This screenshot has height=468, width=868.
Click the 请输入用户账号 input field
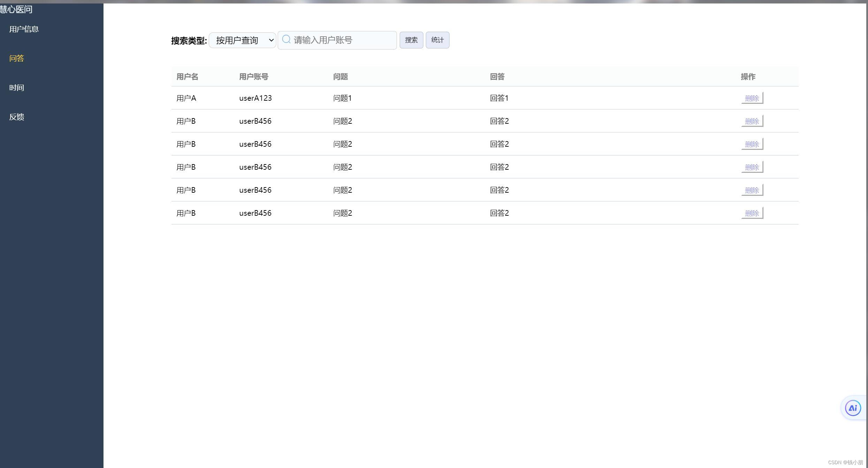(x=343, y=40)
